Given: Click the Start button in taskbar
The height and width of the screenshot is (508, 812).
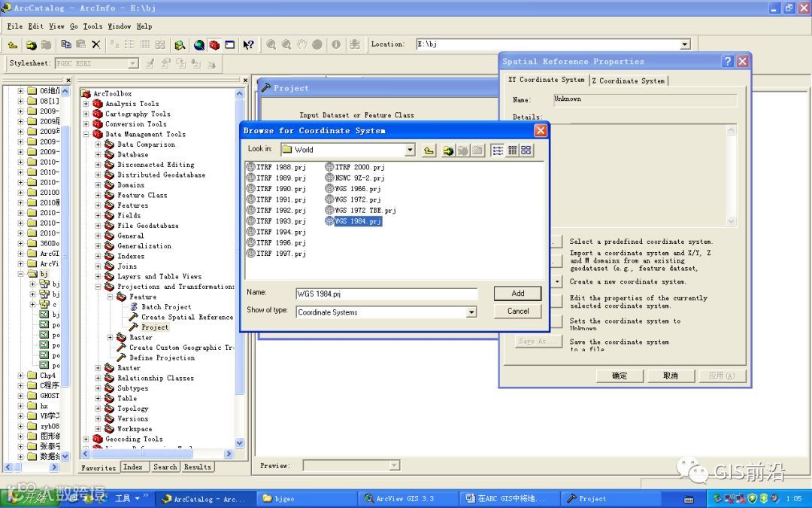Looking at the screenshot, I should [x=29, y=498].
